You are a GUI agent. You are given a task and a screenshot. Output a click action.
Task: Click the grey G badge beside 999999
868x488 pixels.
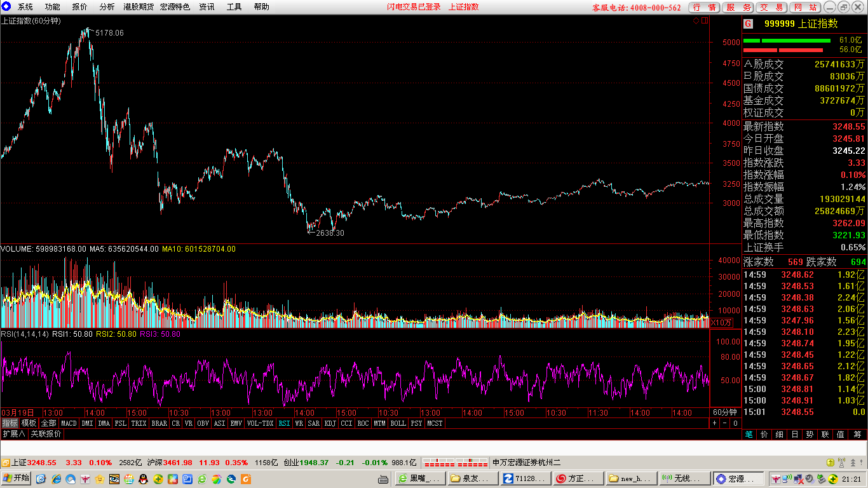pos(748,24)
